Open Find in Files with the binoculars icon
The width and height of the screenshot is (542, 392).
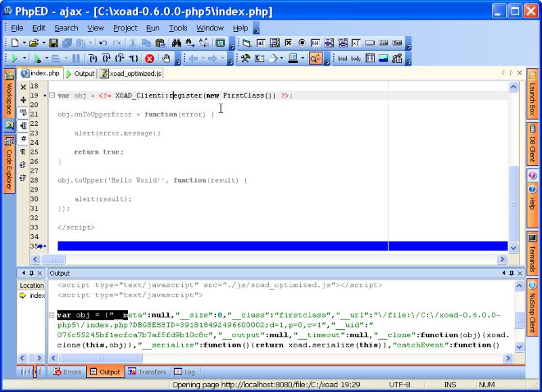178,42
